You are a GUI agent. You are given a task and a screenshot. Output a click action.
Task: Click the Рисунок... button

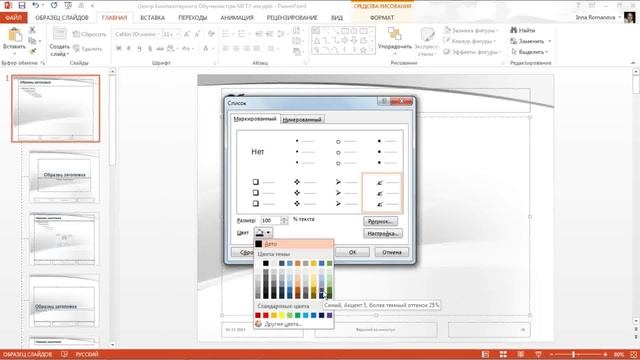(x=380, y=221)
